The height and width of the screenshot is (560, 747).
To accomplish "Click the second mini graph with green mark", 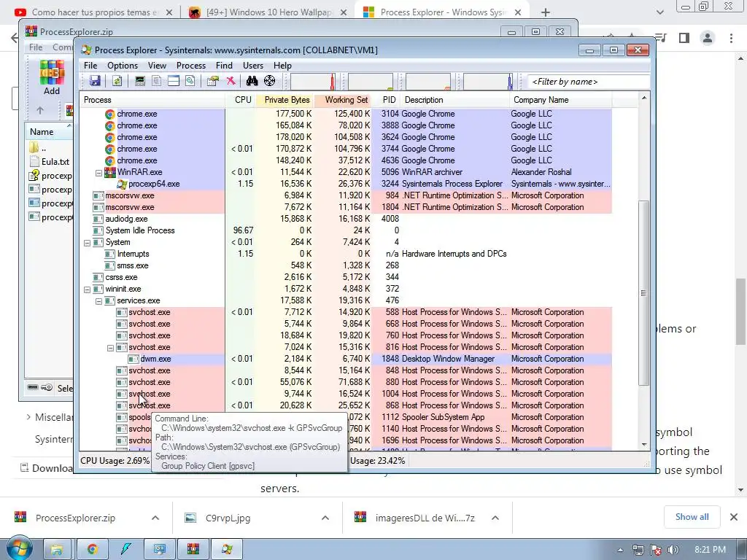I will pyautogui.click(x=371, y=82).
